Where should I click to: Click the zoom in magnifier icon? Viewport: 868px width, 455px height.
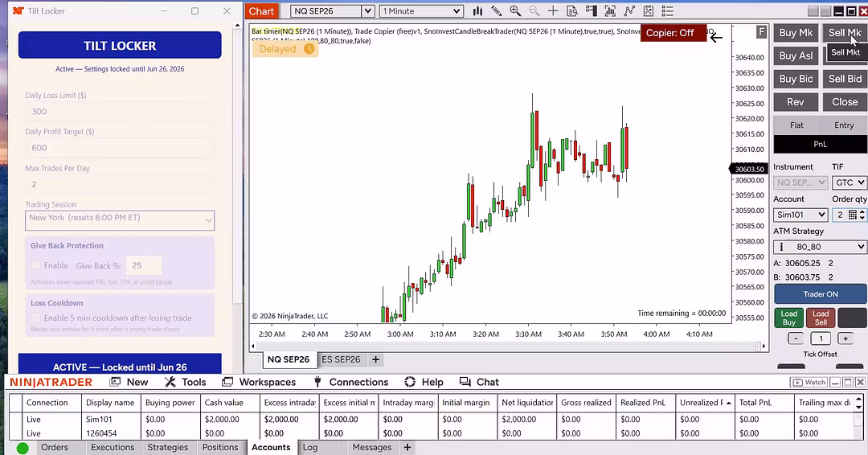(x=515, y=11)
